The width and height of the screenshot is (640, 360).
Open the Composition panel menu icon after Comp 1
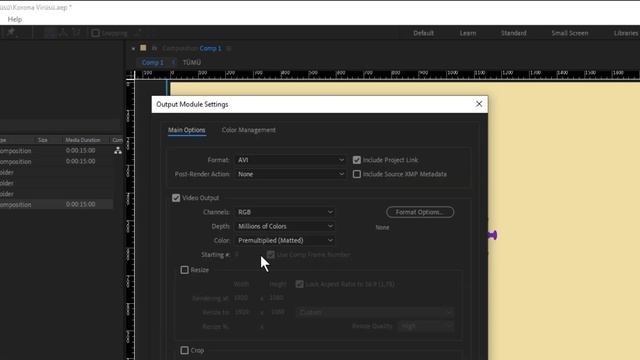pos(229,48)
